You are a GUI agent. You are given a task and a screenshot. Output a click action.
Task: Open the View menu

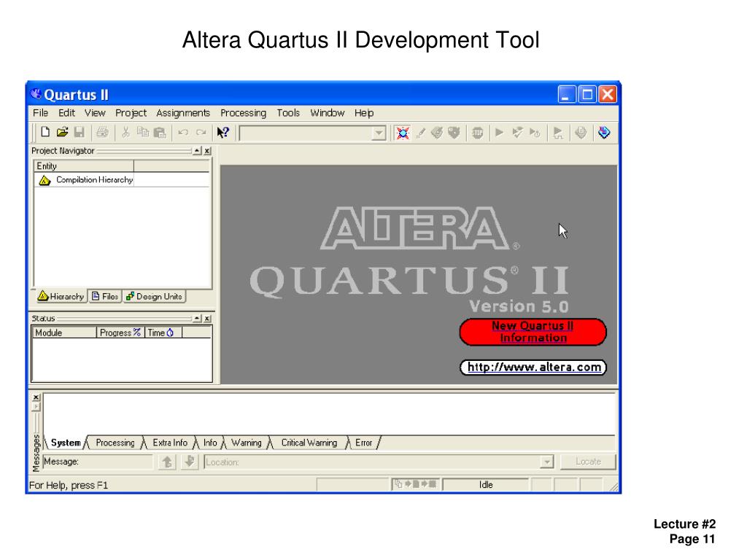[95, 113]
